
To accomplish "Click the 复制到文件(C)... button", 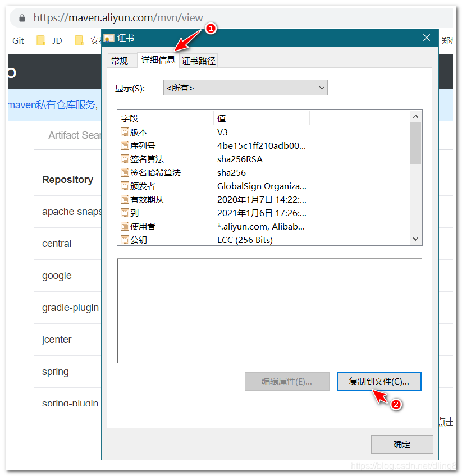I will [x=379, y=381].
